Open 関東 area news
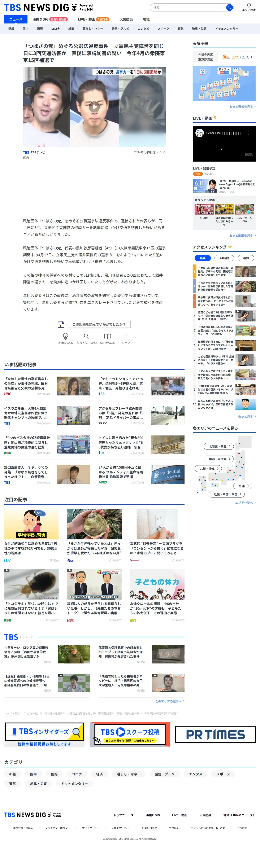The height and width of the screenshot is (868, 260). 243,486
